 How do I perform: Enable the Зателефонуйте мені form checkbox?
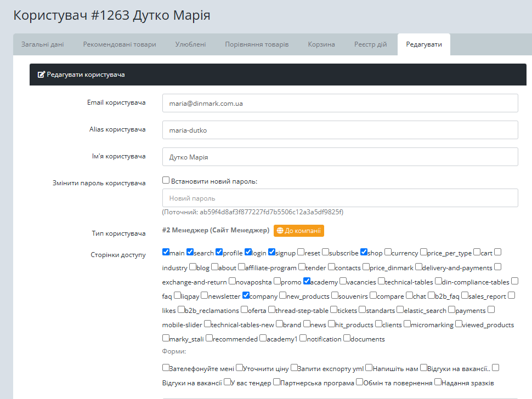point(166,368)
